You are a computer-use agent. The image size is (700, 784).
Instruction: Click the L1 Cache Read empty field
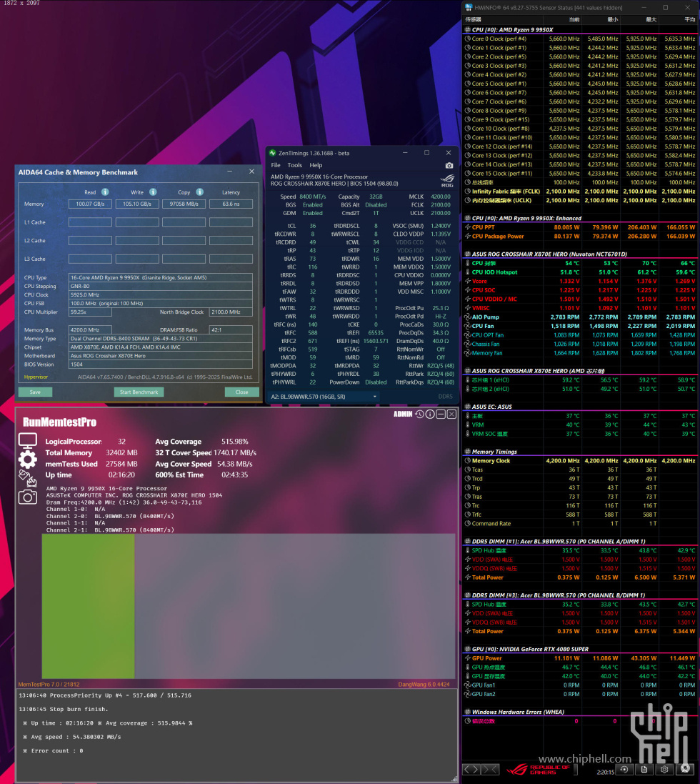point(91,222)
